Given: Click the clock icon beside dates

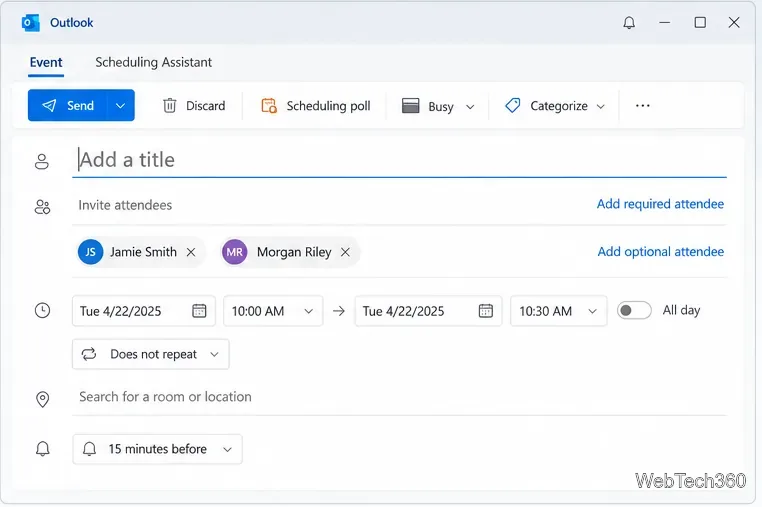Looking at the screenshot, I should (x=42, y=311).
